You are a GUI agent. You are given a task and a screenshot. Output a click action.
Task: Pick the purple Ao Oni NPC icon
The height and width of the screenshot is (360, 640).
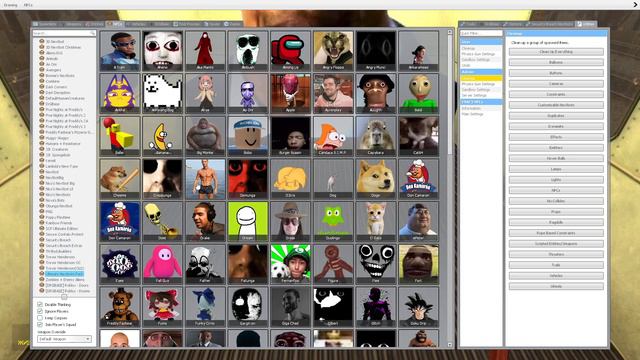point(248,93)
